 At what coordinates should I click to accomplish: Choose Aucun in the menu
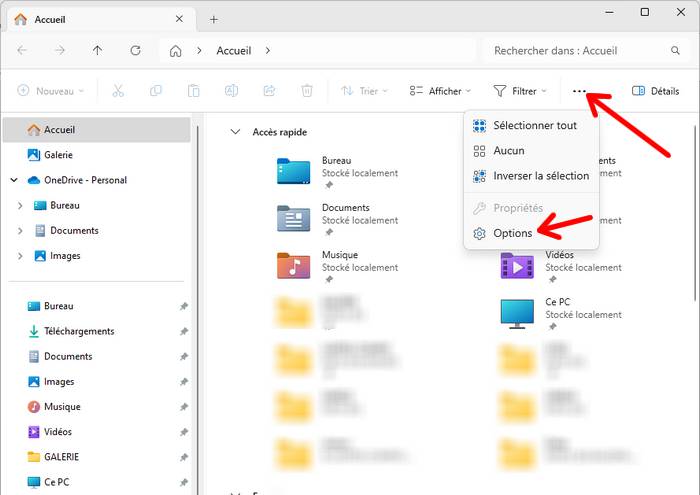[531, 151]
